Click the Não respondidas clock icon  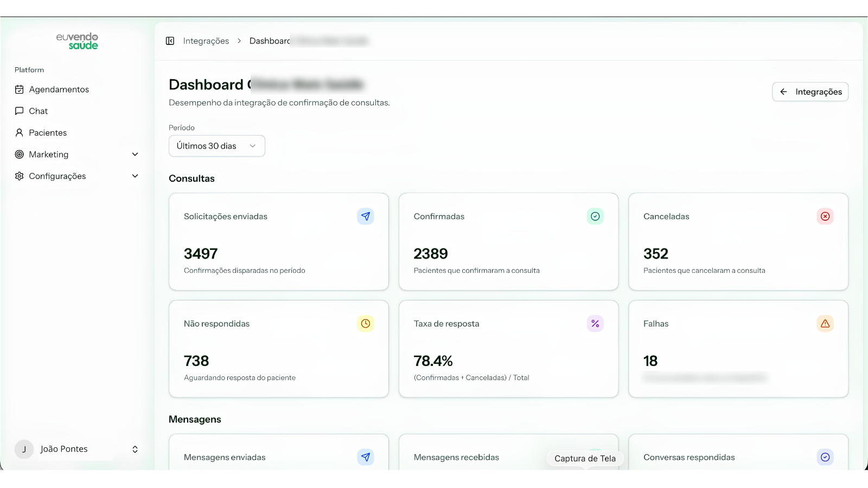[366, 324]
